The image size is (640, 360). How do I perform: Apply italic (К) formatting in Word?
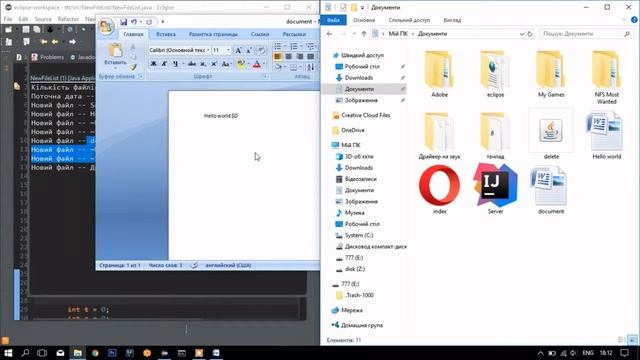click(x=164, y=64)
